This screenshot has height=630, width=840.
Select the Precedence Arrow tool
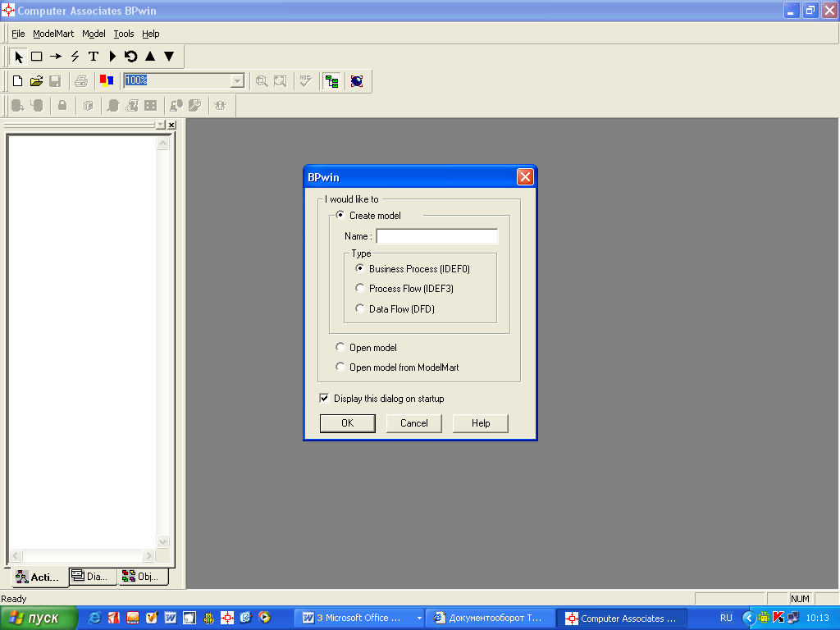tap(56, 57)
